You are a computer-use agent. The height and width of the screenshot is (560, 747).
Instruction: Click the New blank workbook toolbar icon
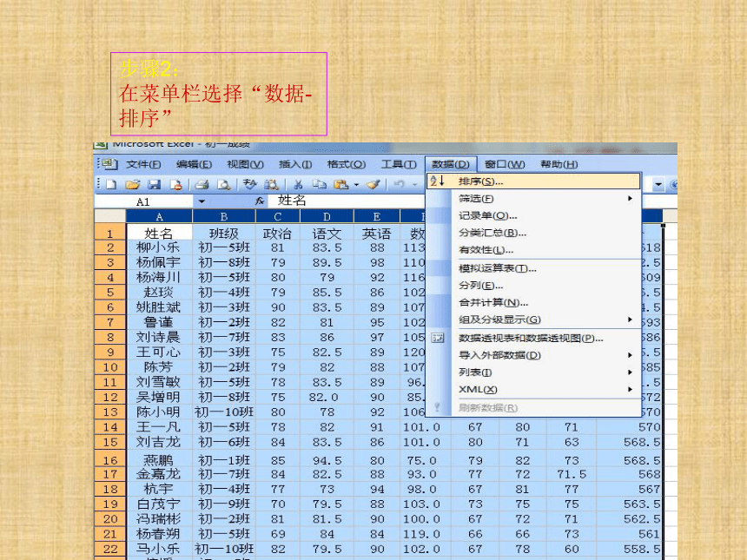pos(111,184)
